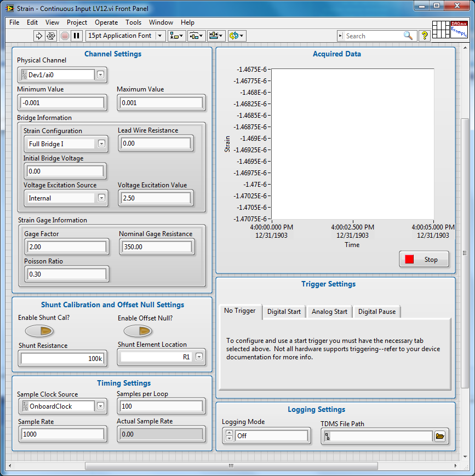Open the Operate menu
The height and width of the screenshot is (476, 475).
[106, 22]
